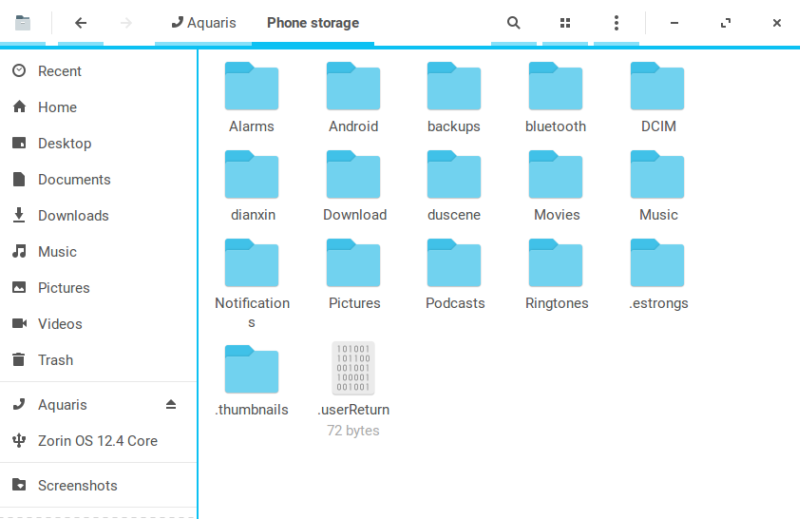Open the search magnifier
The image size is (800, 519).
click(x=513, y=23)
